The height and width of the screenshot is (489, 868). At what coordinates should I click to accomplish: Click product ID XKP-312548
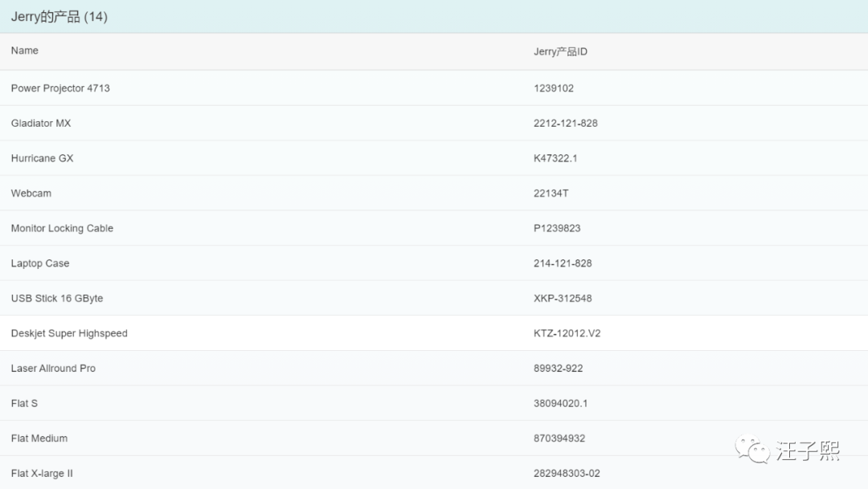[563, 298]
